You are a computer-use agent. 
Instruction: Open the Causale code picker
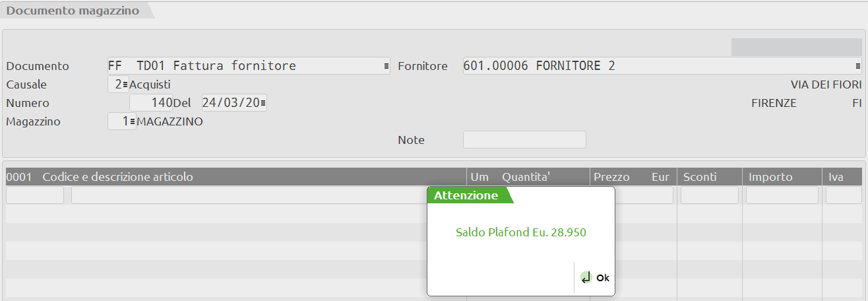tap(125, 84)
